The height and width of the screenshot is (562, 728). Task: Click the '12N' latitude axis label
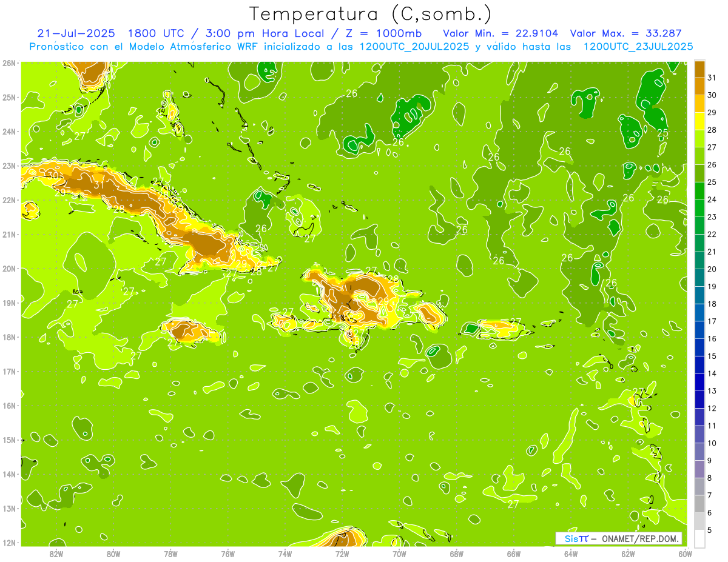click(8, 543)
